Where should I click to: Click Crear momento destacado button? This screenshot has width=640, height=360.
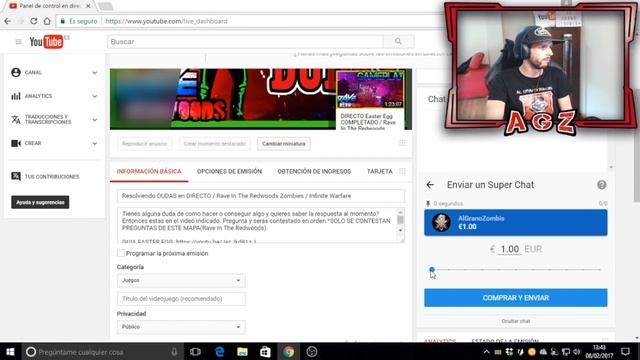pos(215,144)
